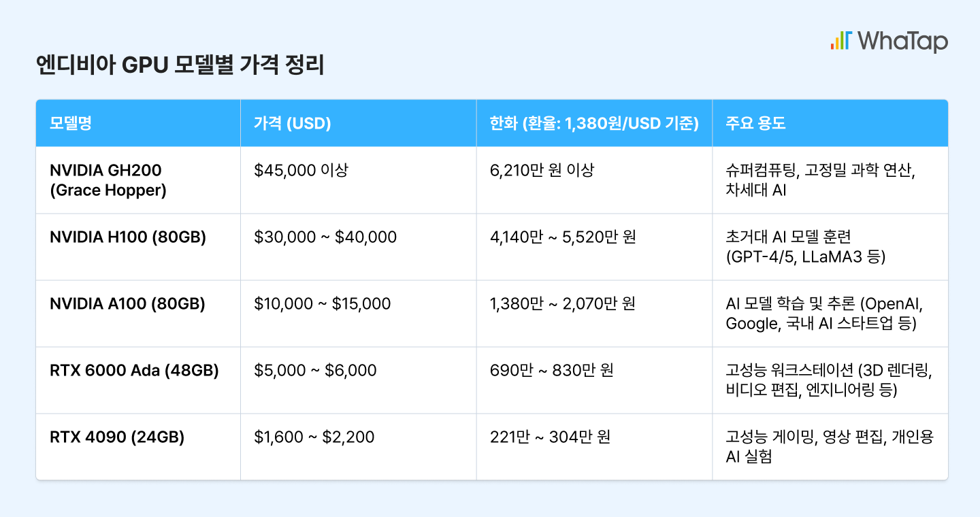Image resolution: width=980 pixels, height=517 pixels.
Task: Click the NVIDIA A100 (80GB) model name
Action: click(127, 304)
